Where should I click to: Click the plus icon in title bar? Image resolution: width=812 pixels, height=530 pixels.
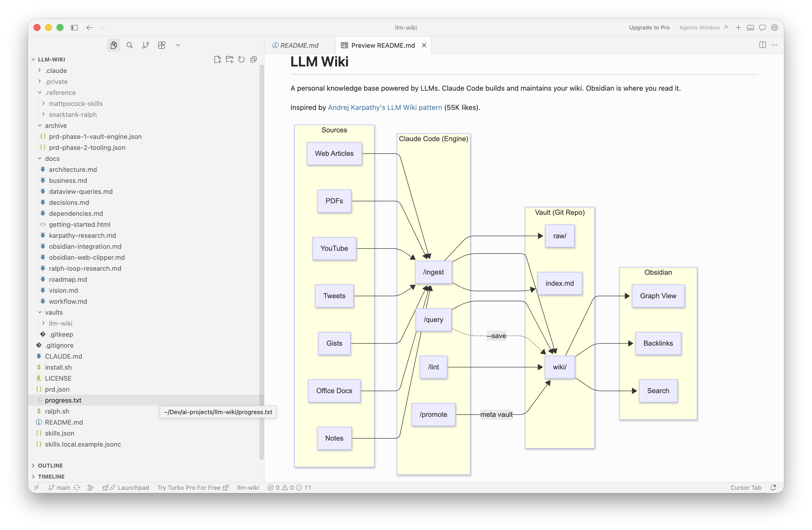coord(738,28)
